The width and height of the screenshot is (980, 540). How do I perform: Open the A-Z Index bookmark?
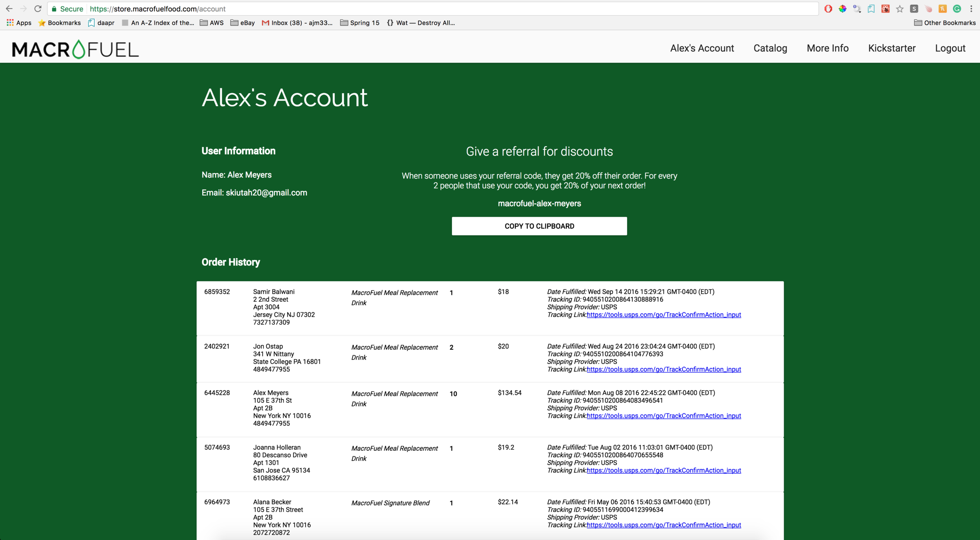158,23
